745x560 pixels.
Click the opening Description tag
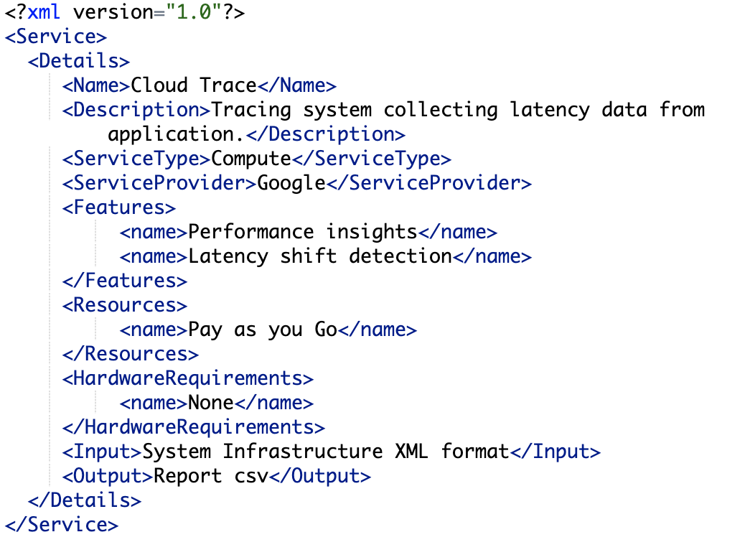tap(136, 110)
